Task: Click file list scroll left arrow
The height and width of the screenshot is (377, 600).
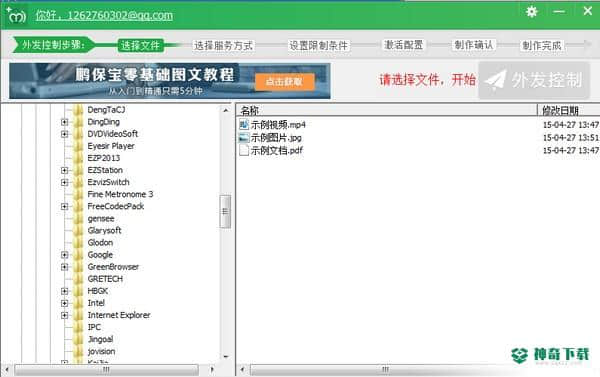Action: 242,370
